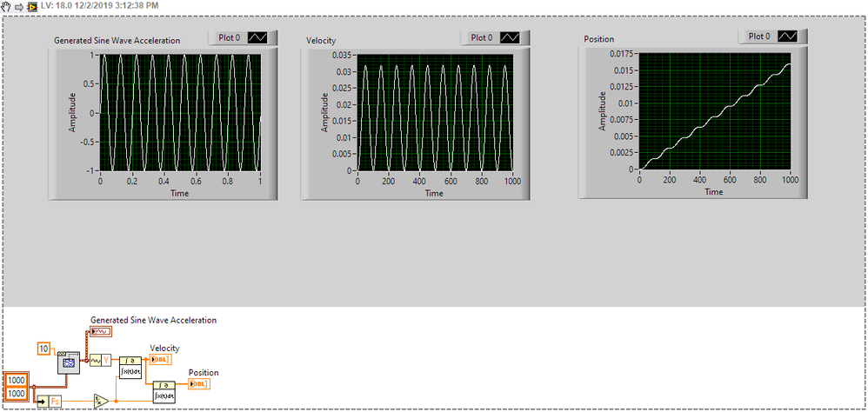This screenshot has height=412, width=868.
Task: Click the rising curve plot area of the Position graph
Action: (715, 112)
